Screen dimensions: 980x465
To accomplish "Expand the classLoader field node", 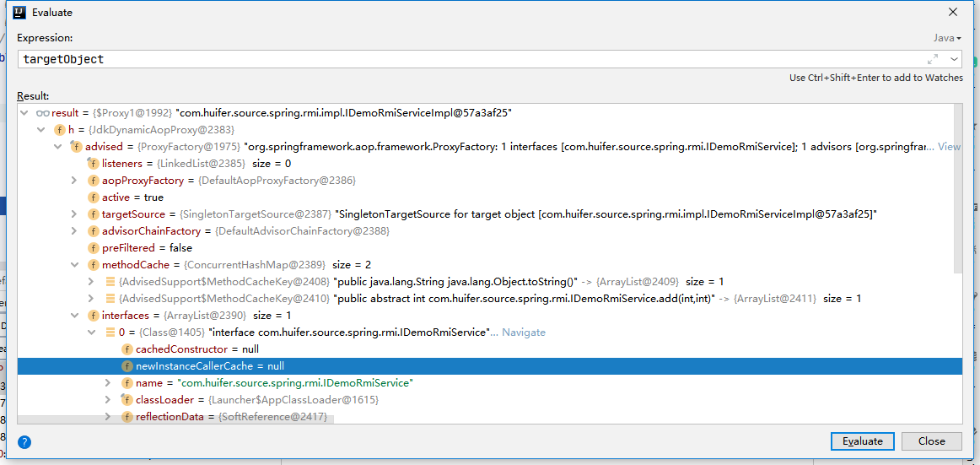I will pos(108,400).
